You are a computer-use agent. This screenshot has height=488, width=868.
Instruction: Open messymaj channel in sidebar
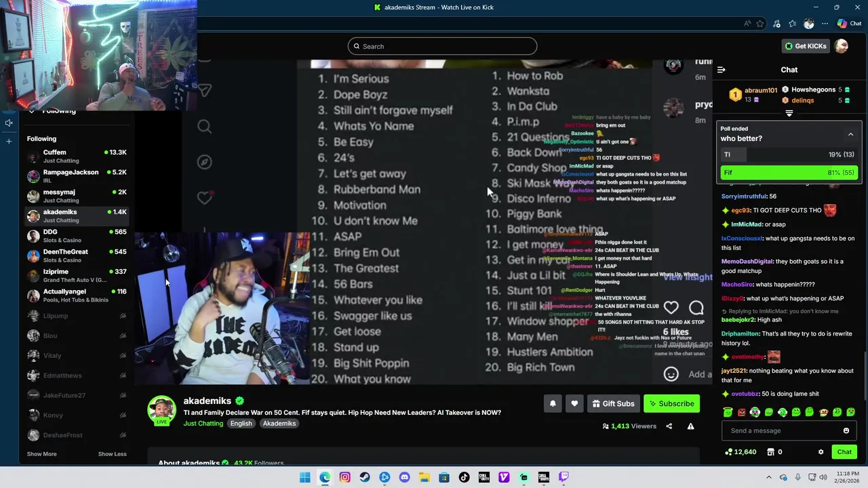tap(77, 196)
